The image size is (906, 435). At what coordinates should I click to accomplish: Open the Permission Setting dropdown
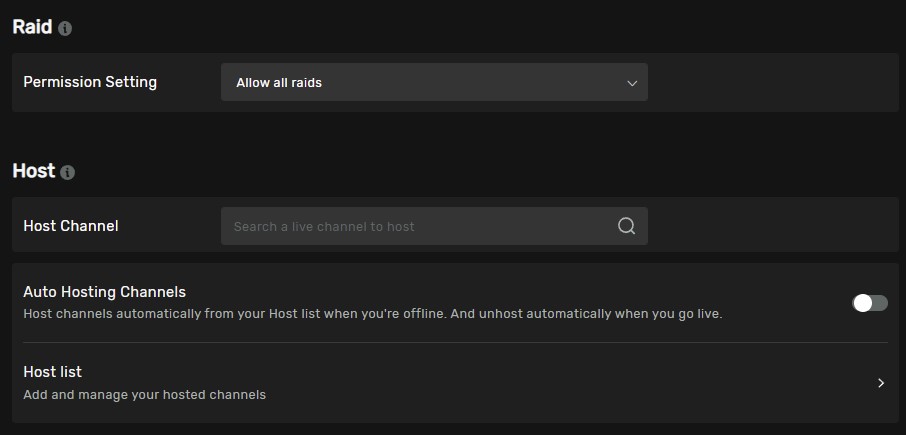pos(434,83)
